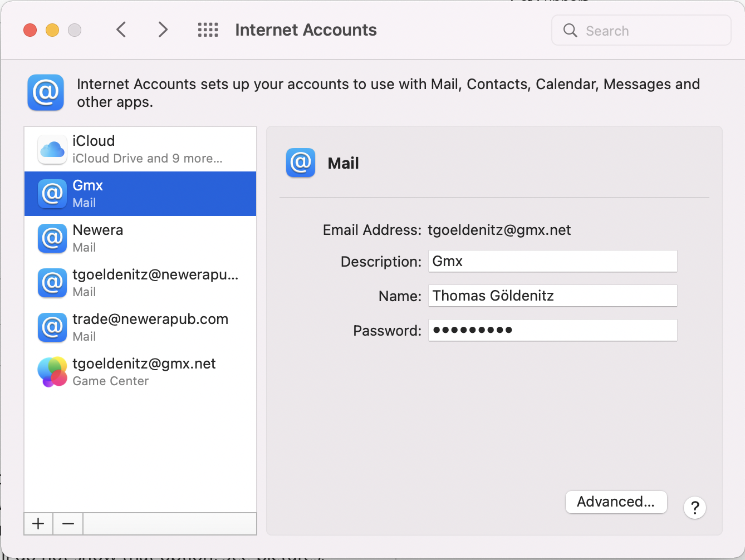This screenshot has height=560, width=745.
Task: Open the Advanced… settings
Action: [x=616, y=502]
